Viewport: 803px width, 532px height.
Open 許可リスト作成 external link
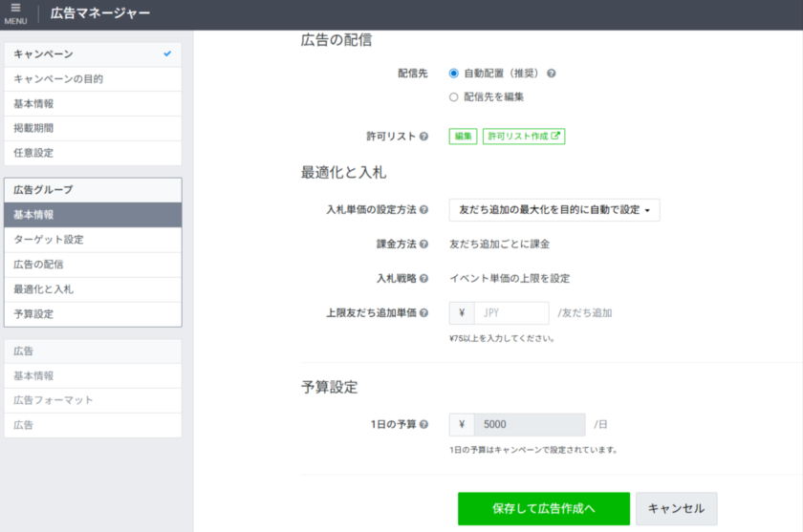523,137
